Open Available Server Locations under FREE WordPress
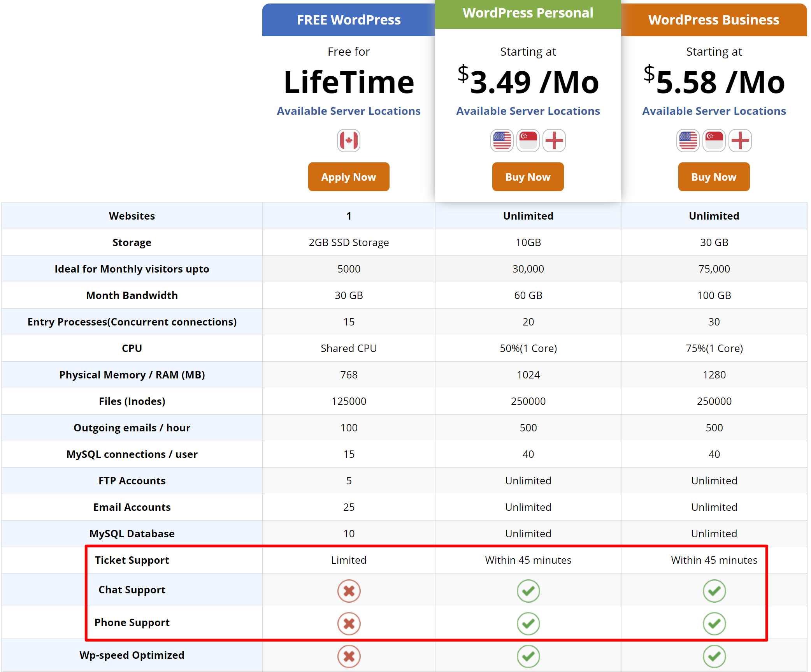This screenshot has width=811, height=672. 349,111
